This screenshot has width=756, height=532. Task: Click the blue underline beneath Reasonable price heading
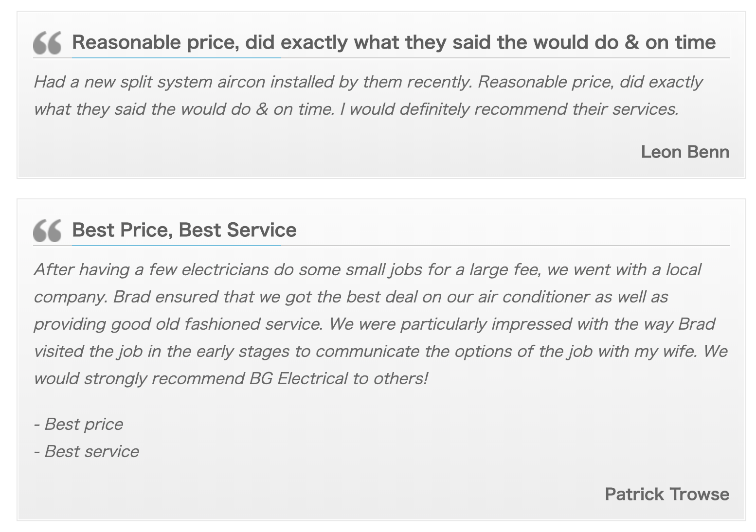click(x=176, y=58)
